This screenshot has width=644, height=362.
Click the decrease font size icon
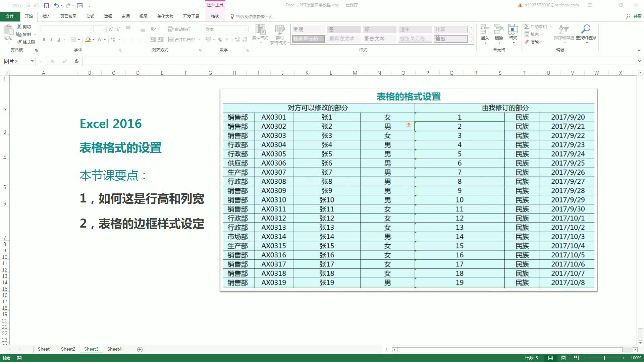coord(118,29)
